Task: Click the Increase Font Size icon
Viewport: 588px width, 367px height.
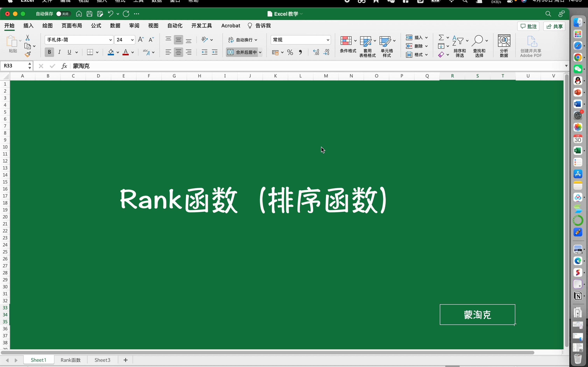Action: click(x=141, y=40)
